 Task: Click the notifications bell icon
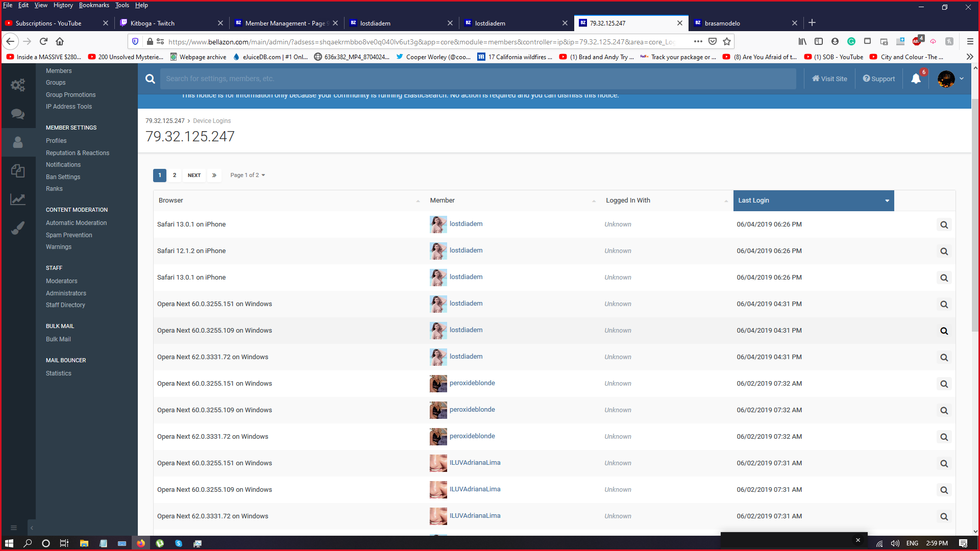coord(916,79)
